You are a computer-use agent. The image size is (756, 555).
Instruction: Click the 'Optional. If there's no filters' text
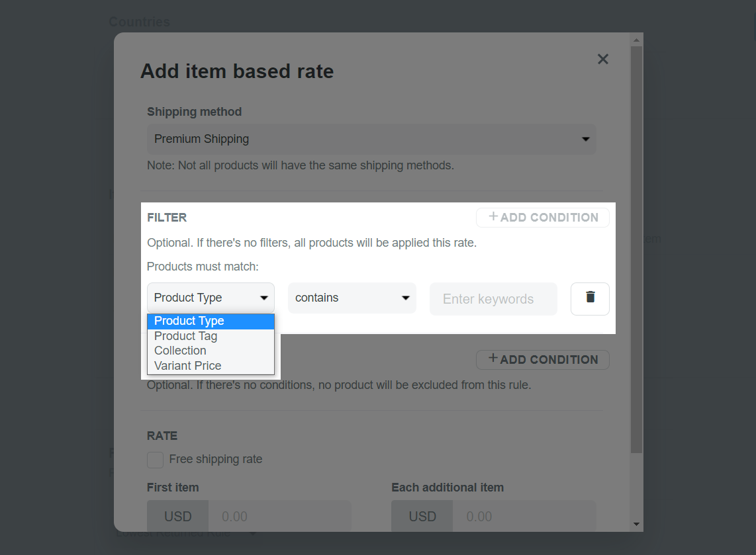(x=312, y=243)
